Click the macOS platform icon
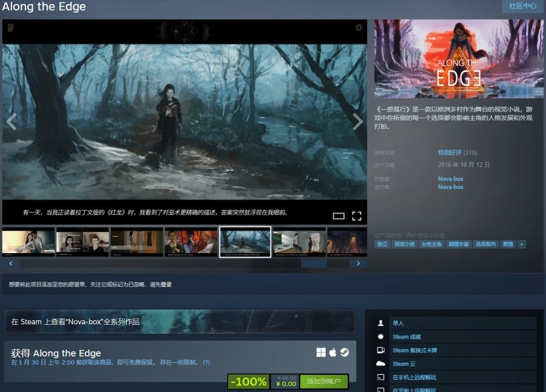This screenshot has width=546, height=392. (x=333, y=353)
